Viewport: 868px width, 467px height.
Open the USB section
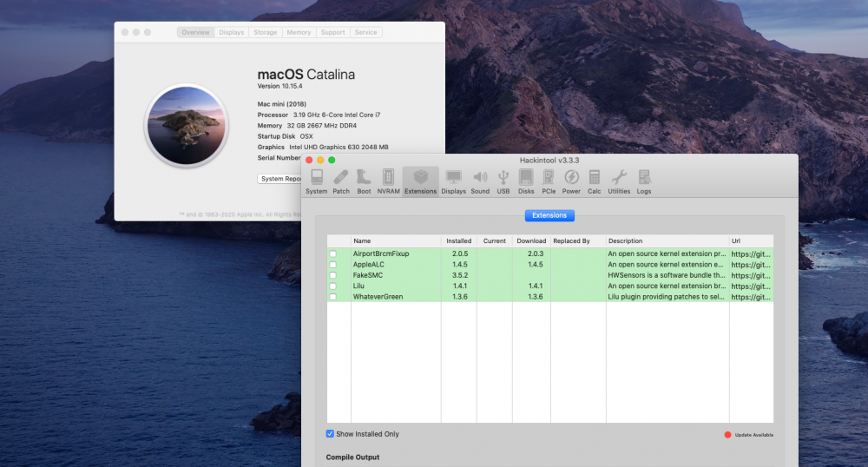coord(503,181)
